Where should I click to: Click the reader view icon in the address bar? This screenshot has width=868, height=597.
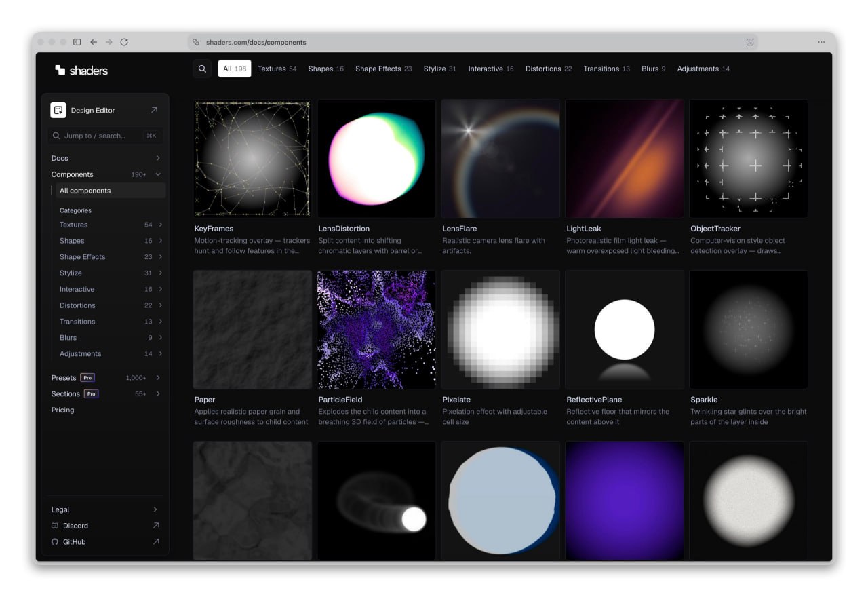750,42
